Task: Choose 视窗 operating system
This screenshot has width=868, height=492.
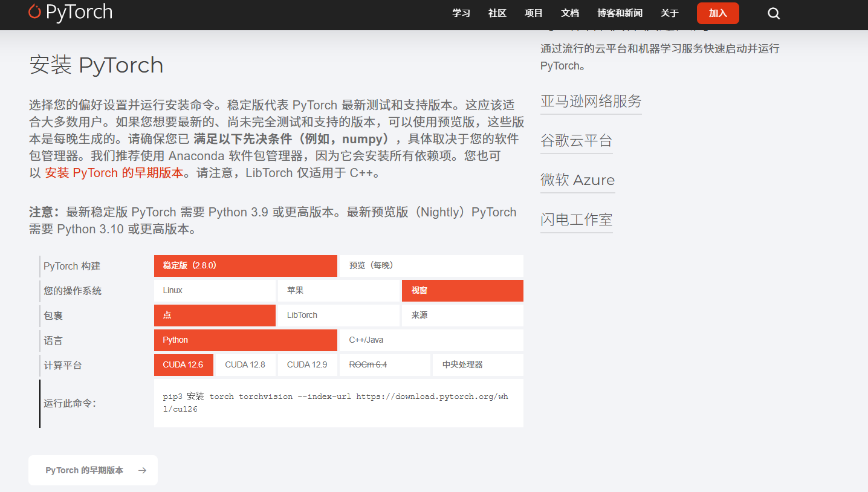Action: point(462,291)
